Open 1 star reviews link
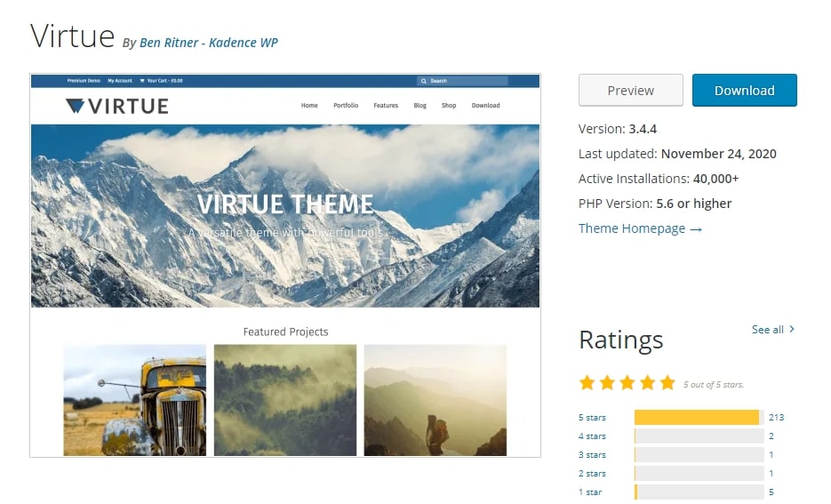The height and width of the screenshot is (504, 831). (x=590, y=492)
